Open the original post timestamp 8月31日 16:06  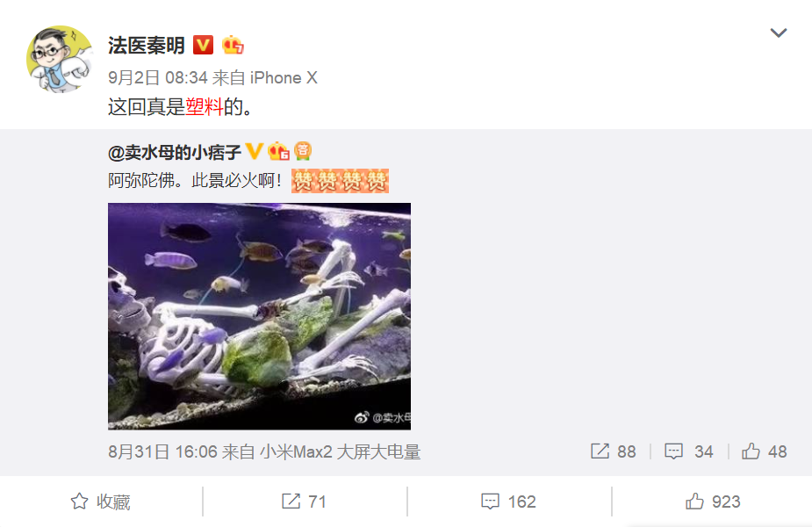click(x=162, y=451)
